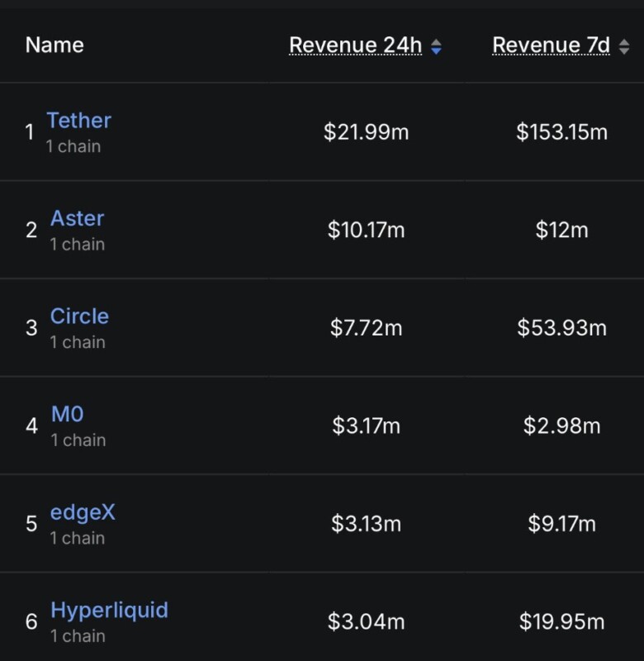Sort by Revenue 24h arrow icon
This screenshot has height=661, width=644.
(x=436, y=47)
